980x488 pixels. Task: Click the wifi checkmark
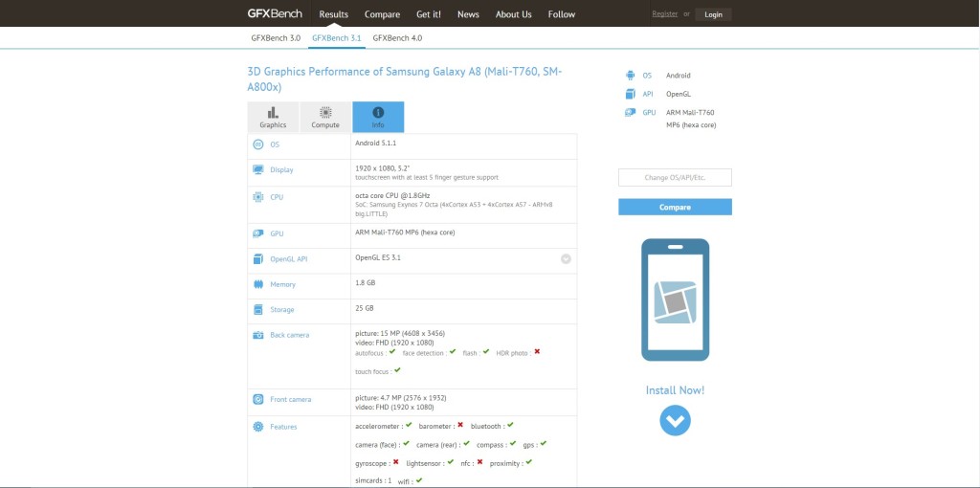(419, 480)
